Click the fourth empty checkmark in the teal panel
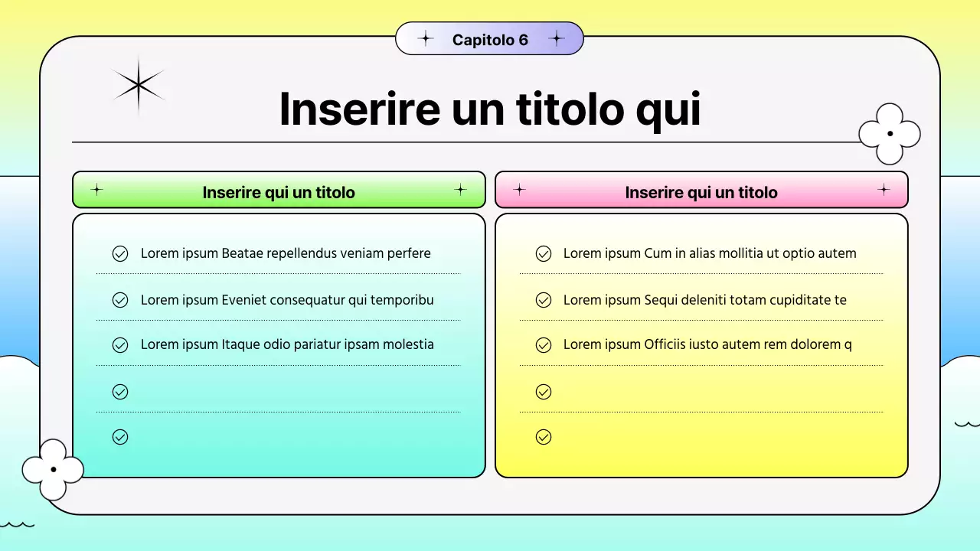Viewport: 980px width, 551px height. [120, 392]
